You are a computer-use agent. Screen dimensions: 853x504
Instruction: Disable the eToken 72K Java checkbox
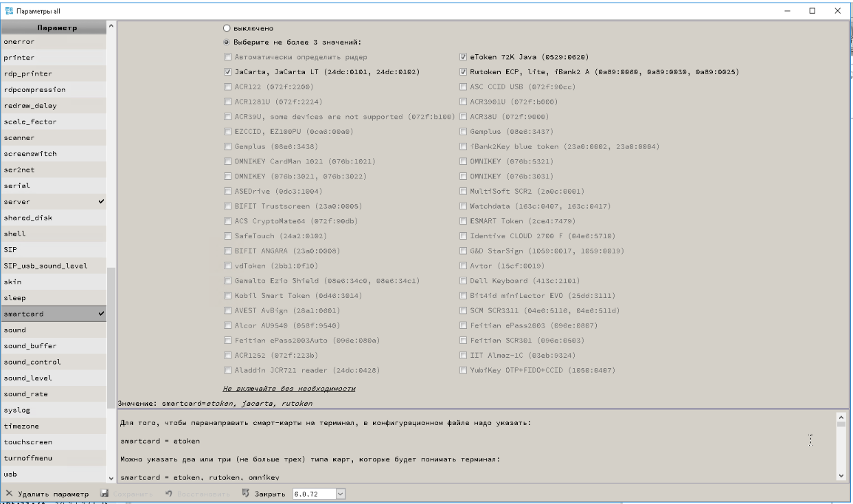click(464, 57)
